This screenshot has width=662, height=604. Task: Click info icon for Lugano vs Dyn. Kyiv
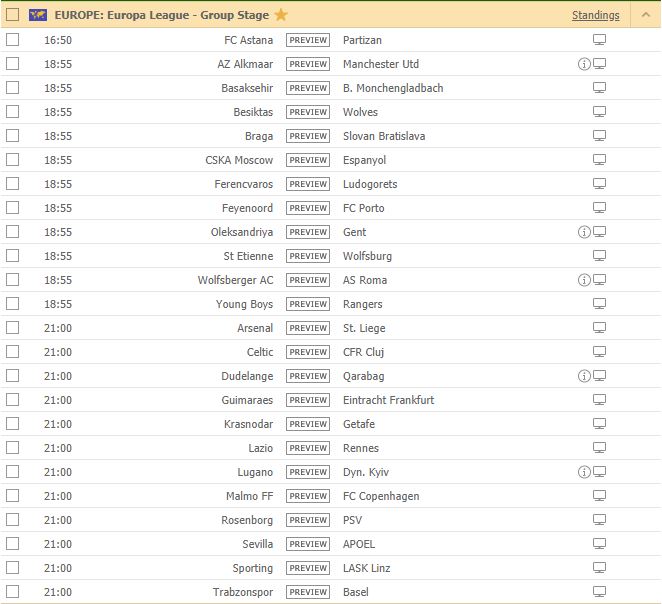584,472
